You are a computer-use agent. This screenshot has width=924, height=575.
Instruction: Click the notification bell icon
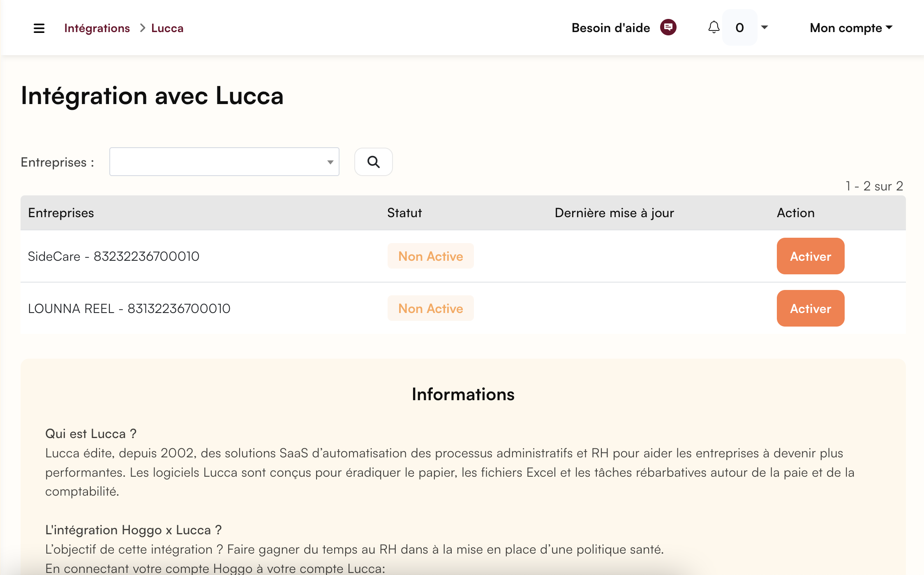[714, 28]
